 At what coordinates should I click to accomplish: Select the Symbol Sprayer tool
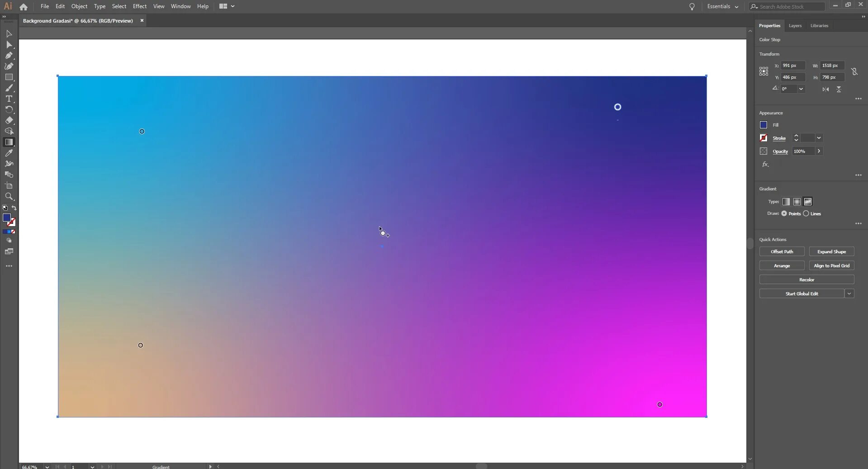click(x=9, y=164)
